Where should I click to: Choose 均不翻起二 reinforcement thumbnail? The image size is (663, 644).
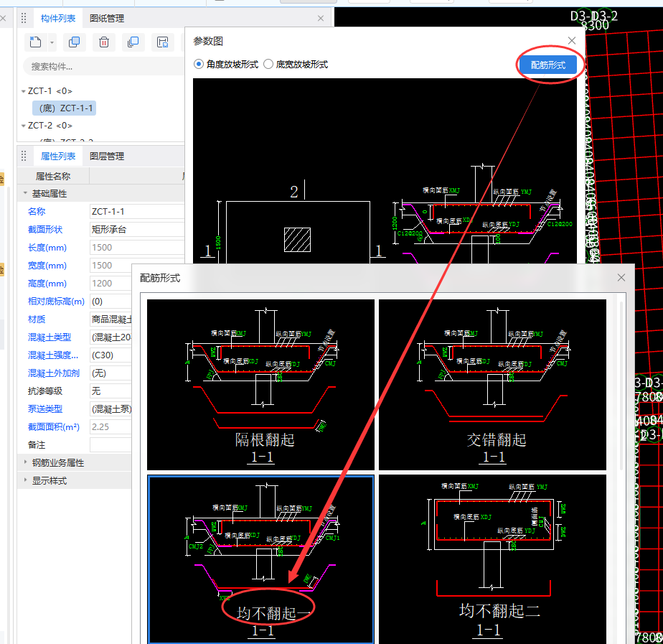[492, 559]
